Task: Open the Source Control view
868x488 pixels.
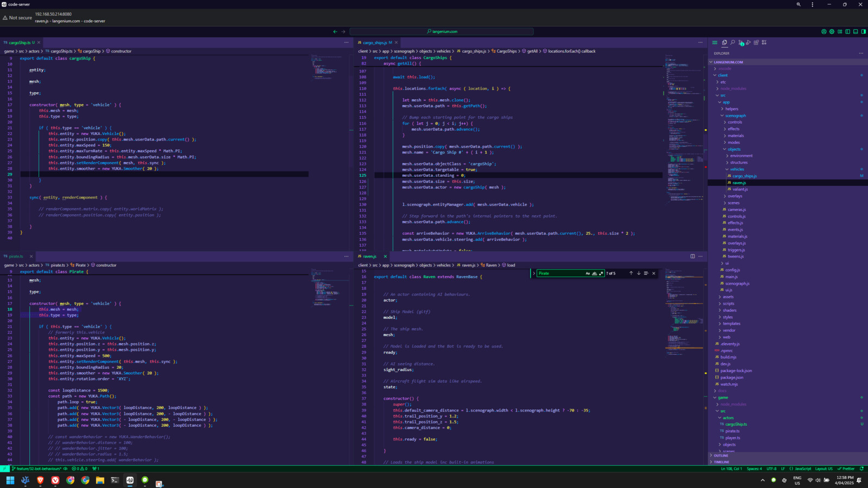Action: coord(741,42)
